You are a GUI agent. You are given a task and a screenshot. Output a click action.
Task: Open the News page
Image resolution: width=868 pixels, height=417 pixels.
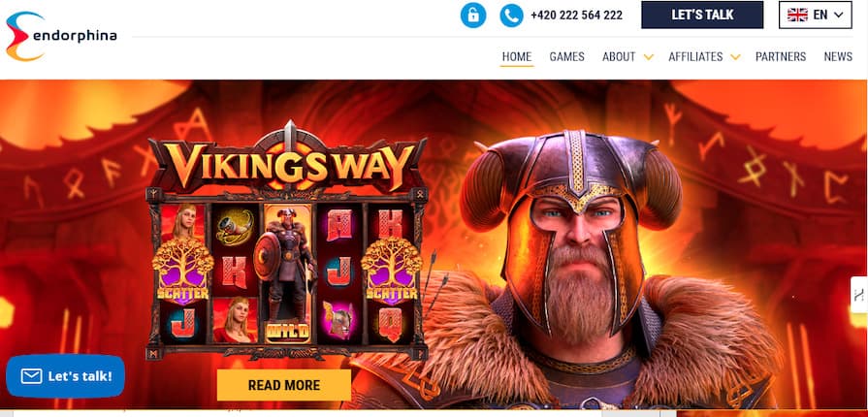pyautogui.click(x=838, y=56)
